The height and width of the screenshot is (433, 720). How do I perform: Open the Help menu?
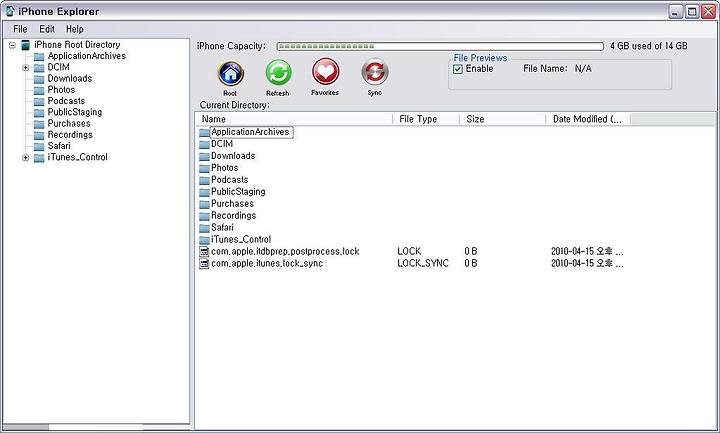click(x=75, y=29)
